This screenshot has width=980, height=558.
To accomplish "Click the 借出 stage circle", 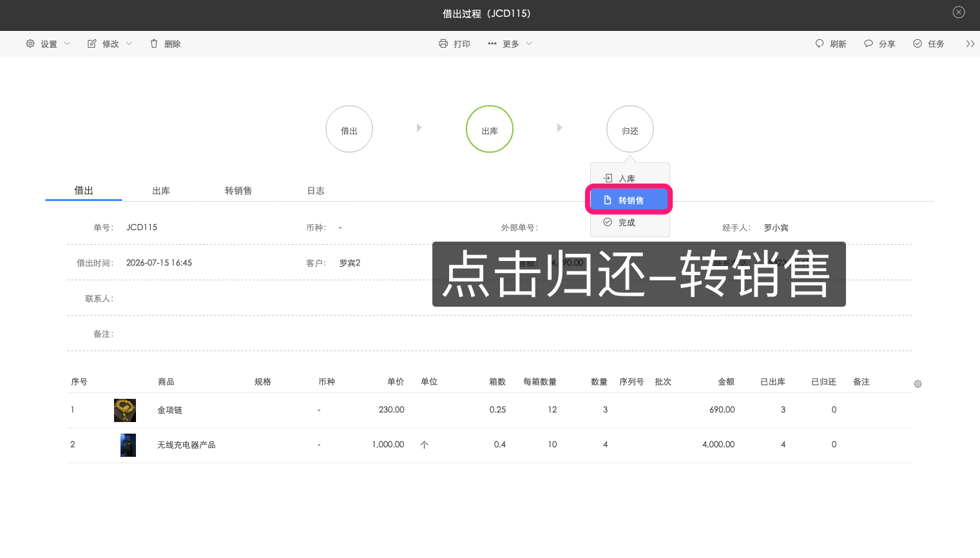I will point(349,129).
